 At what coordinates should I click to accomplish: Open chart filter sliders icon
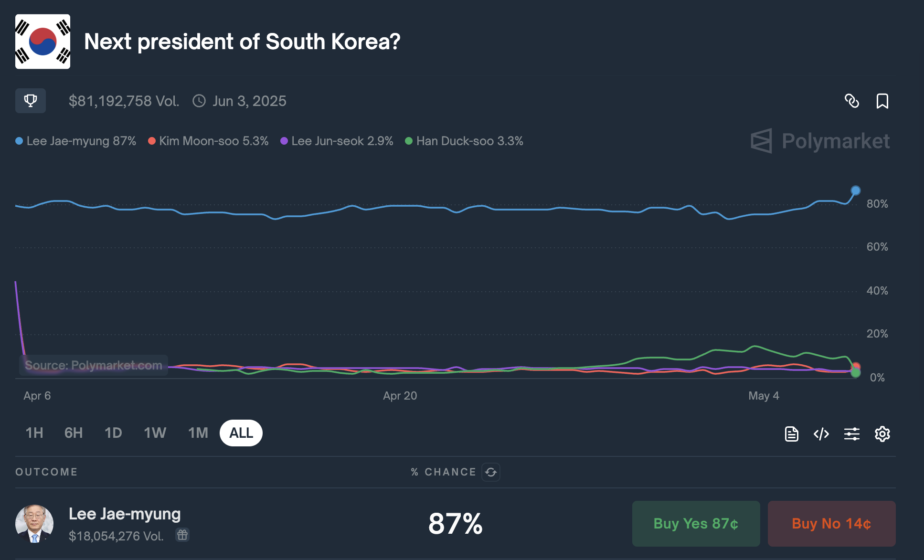click(x=852, y=434)
